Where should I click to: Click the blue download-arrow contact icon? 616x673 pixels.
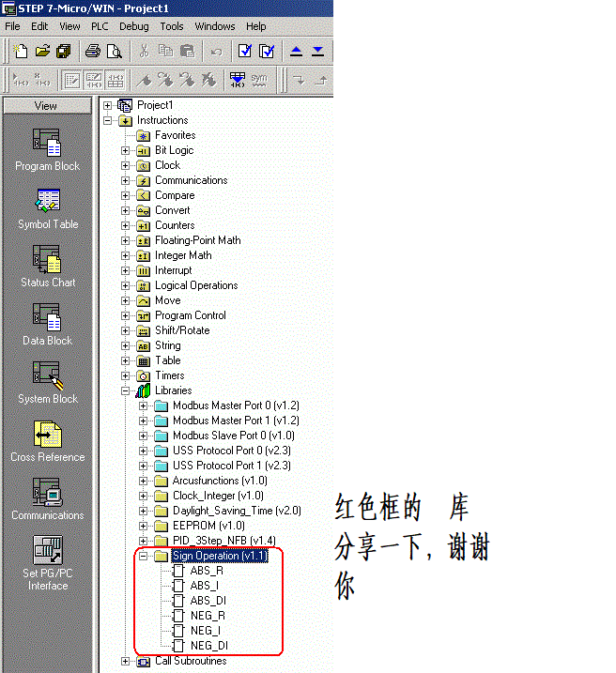click(x=238, y=80)
